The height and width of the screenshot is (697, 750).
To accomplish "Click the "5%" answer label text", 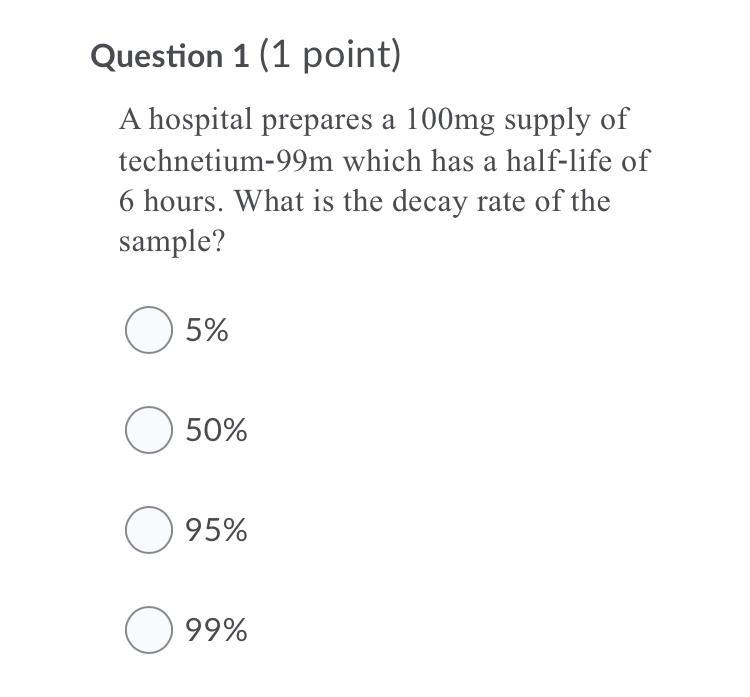I will (207, 330).
